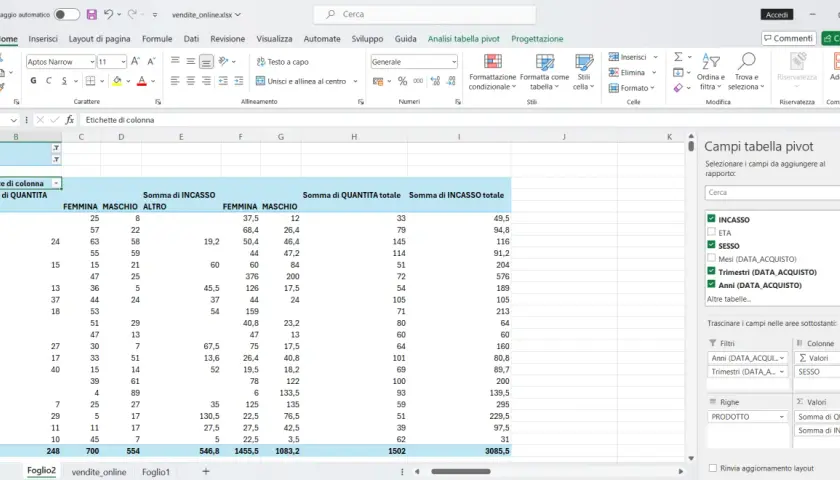Screen dimensions: 840x480
Task: Switch to vendite_online sheet tab
Action: coord(99,472)
